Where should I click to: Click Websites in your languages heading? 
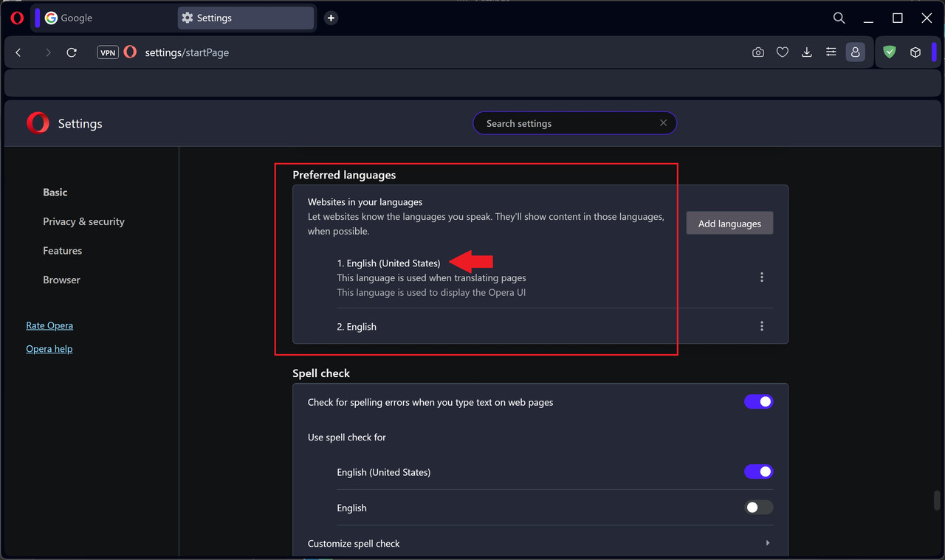point(365,201)
